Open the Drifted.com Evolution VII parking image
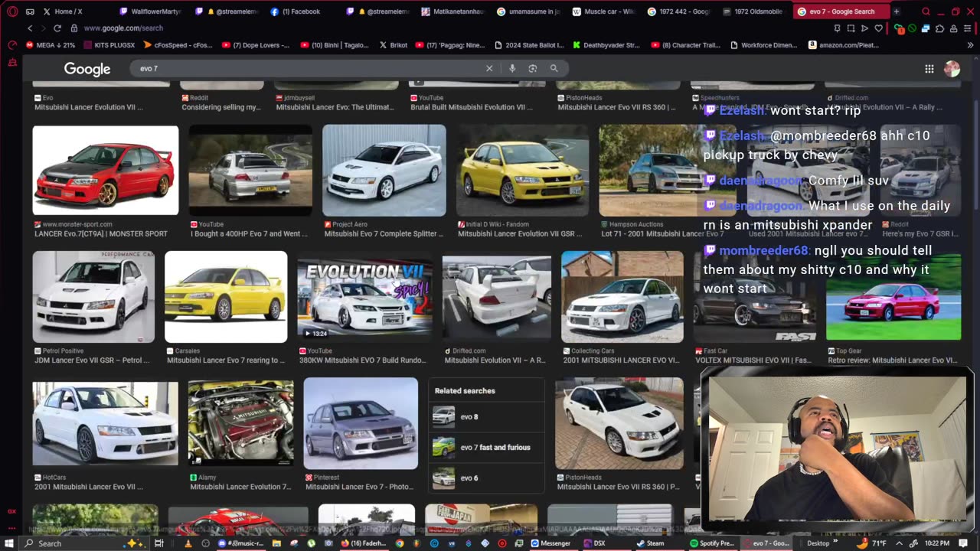The height and width of the screenshot is (551, 980). [x=497, y=297]
